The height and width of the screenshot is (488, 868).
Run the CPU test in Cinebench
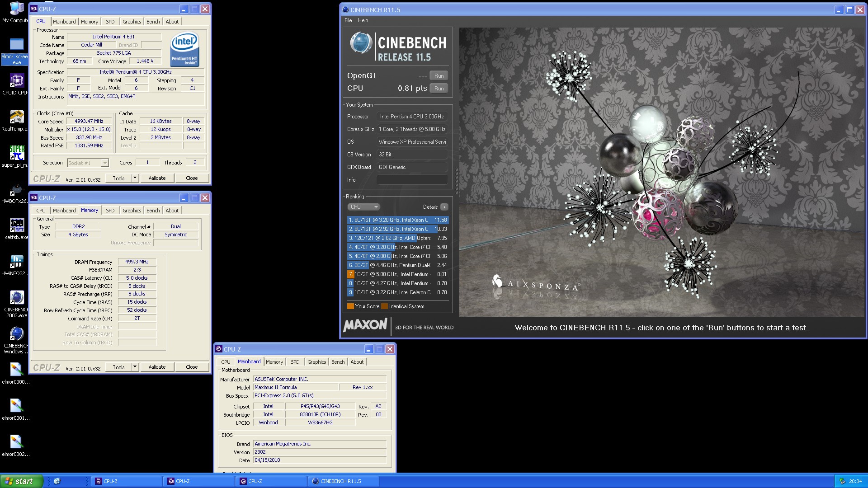439,89
